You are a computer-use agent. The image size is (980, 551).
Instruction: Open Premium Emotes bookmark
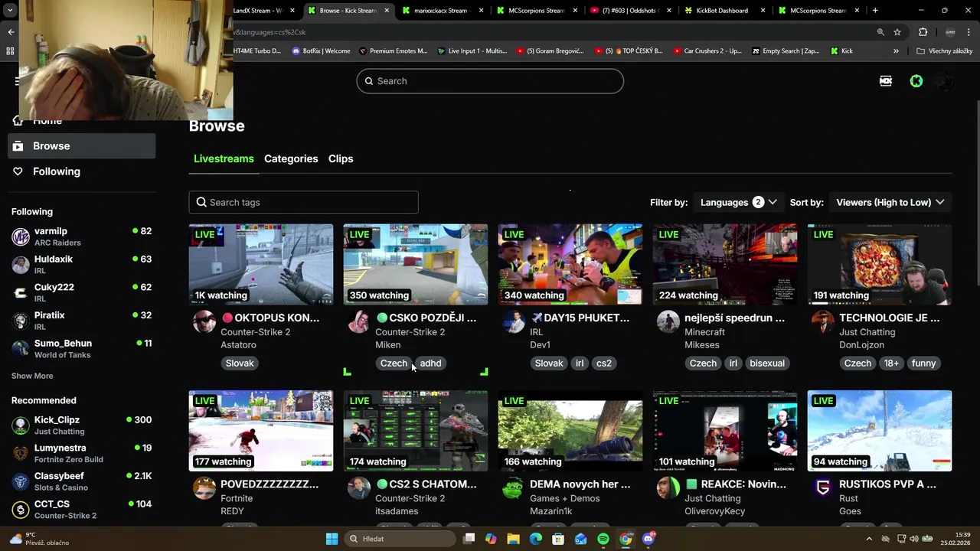(393, 51)
